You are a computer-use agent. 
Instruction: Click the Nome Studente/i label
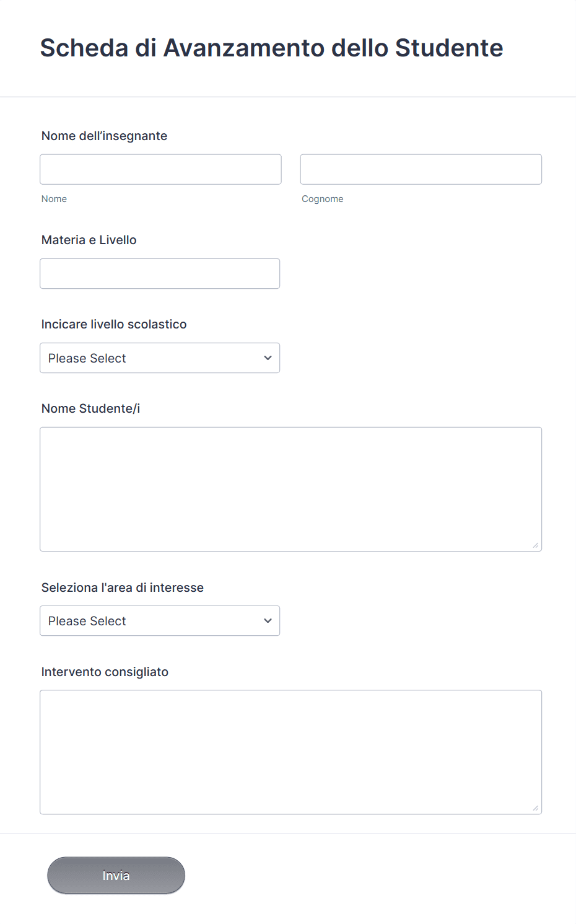tap(90, 408)
